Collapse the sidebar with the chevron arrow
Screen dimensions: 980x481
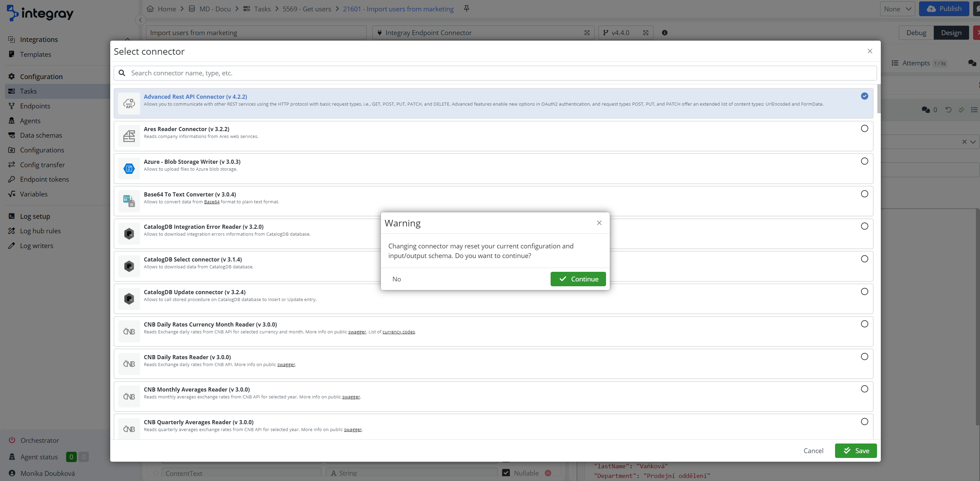(140, 20)
